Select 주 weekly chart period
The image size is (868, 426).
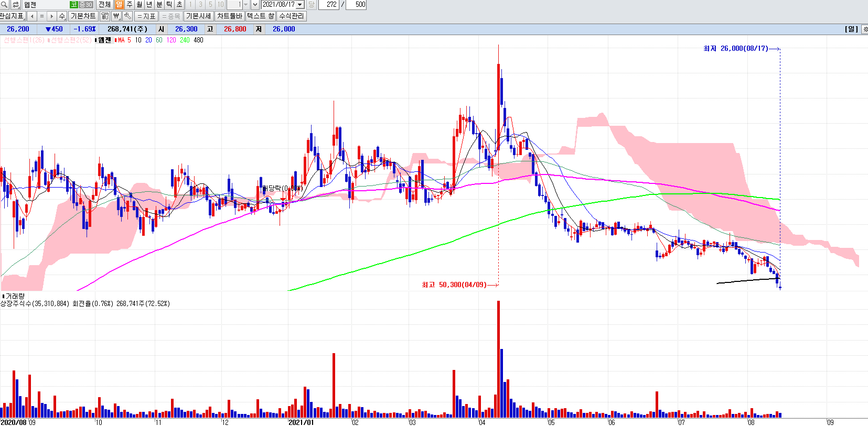click(x=129, y=4)
